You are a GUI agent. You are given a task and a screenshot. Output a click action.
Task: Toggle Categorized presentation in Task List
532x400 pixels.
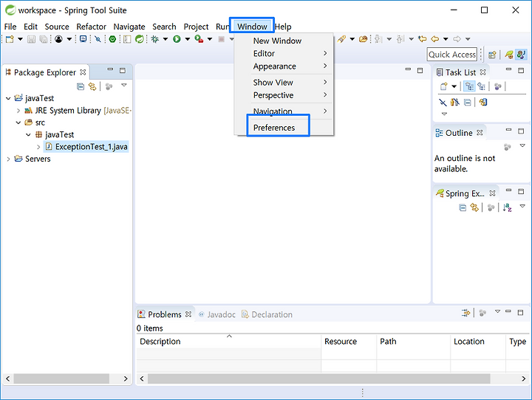(469, 86)
